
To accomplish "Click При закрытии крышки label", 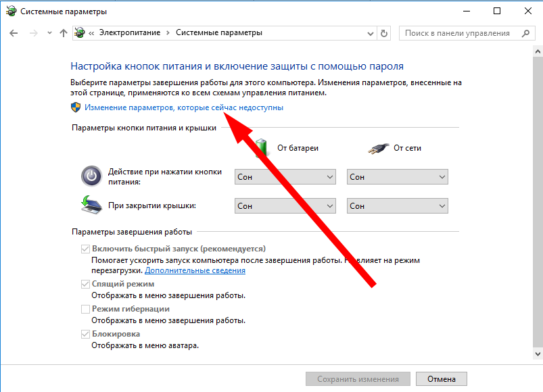I will (x=152, y=205).
